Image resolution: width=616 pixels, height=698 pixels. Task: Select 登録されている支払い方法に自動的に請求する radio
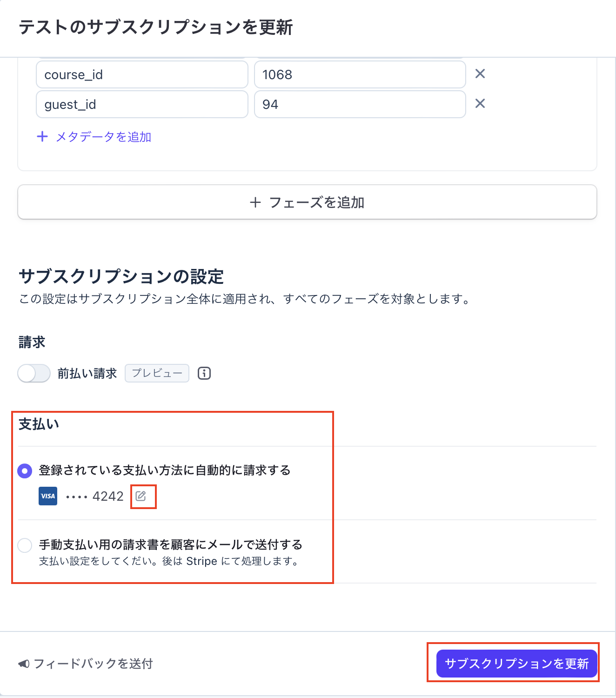tap(25, 471)
